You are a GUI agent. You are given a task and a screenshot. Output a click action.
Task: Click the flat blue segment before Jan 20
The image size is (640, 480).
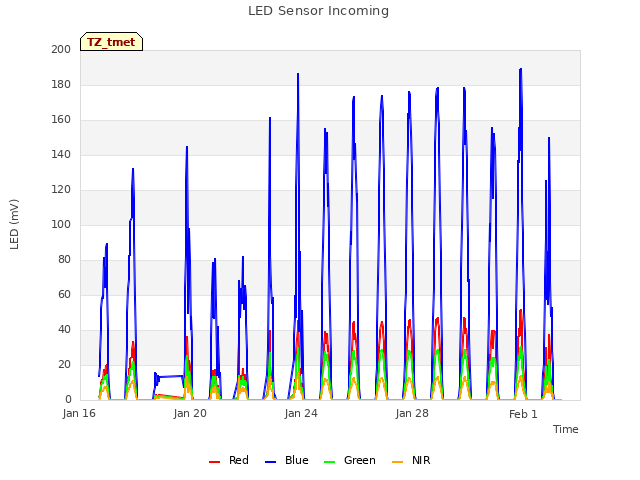171,376
